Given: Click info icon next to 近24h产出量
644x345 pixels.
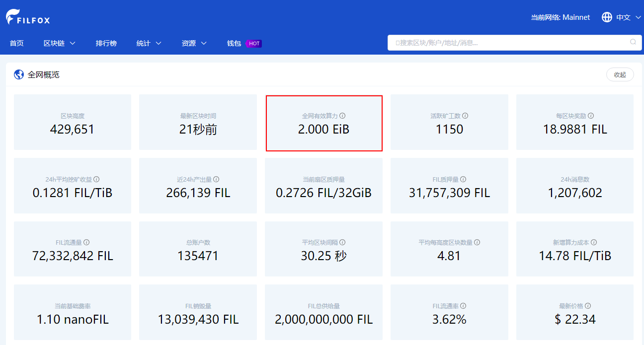Looking at the screenshot, I should tap(216, 179).
